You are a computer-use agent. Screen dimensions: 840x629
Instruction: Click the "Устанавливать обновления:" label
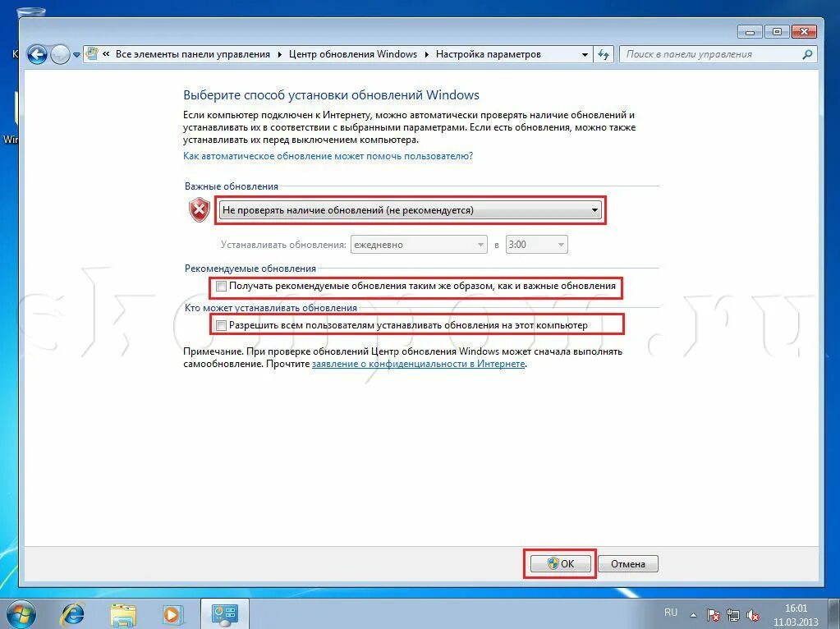point(283,245)
